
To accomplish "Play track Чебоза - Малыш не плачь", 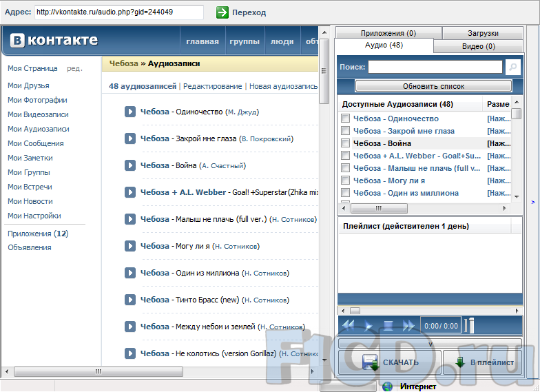I will tap(129, 219).
